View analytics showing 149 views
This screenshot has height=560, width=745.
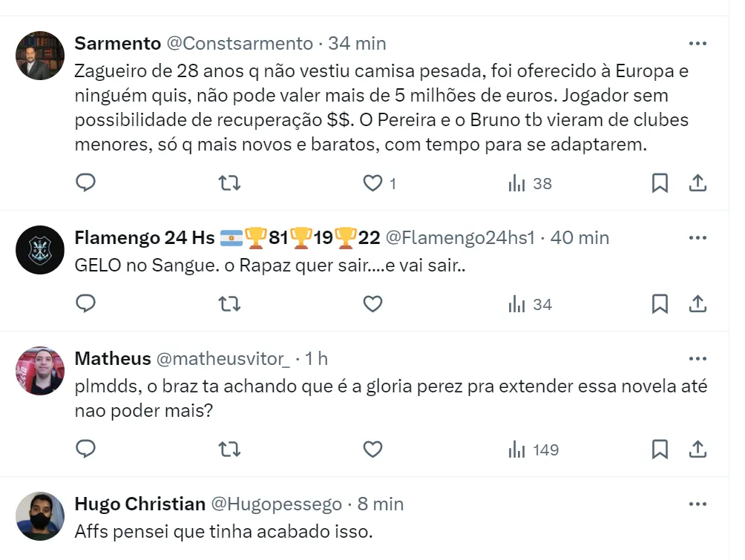(534, 449)
